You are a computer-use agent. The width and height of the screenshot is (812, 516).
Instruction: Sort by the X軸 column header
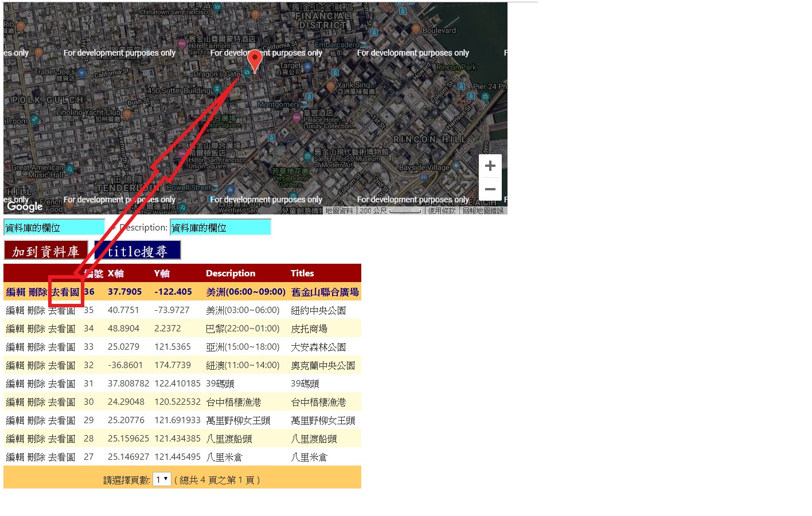point(116,273)
